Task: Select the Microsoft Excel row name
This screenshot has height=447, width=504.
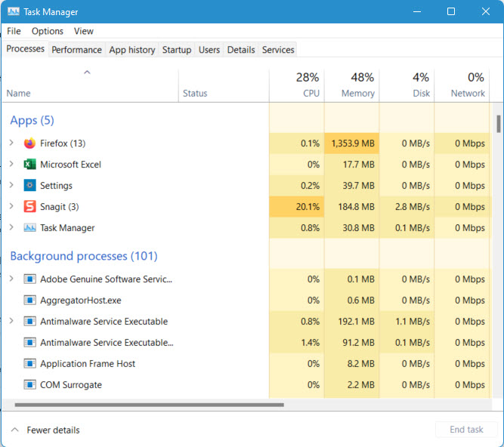Action: tap(70, 165)
